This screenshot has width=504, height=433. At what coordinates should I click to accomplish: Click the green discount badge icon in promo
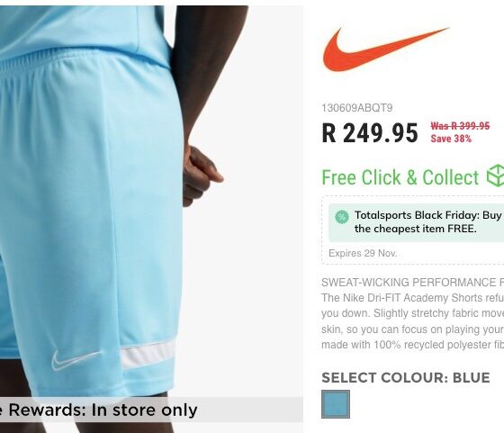pyautogui.click(x=342, y=217)
